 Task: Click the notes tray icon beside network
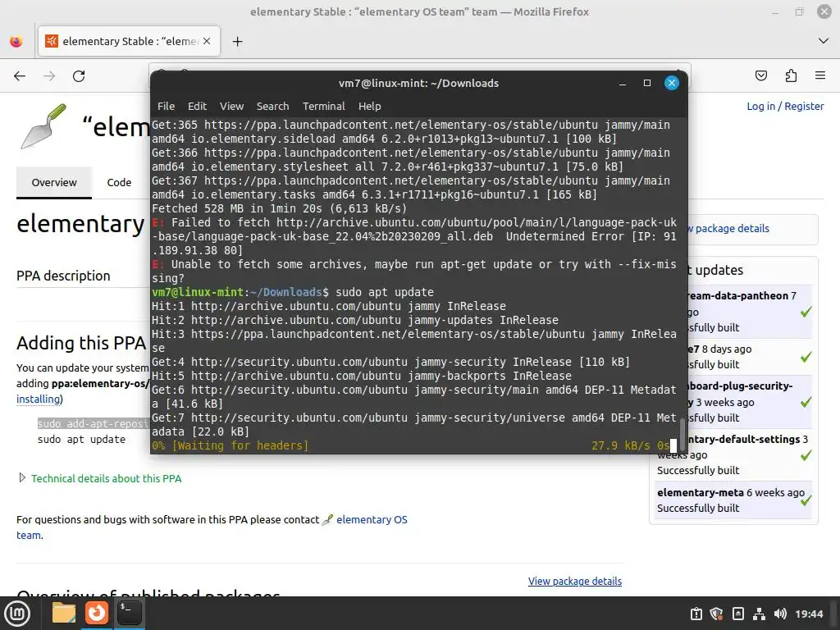click(737, 614)
